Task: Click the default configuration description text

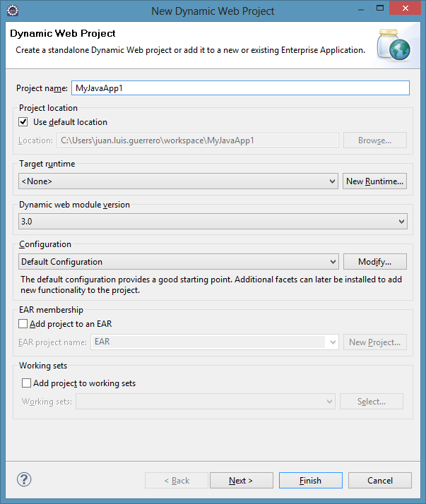Action: coord(211,284)
